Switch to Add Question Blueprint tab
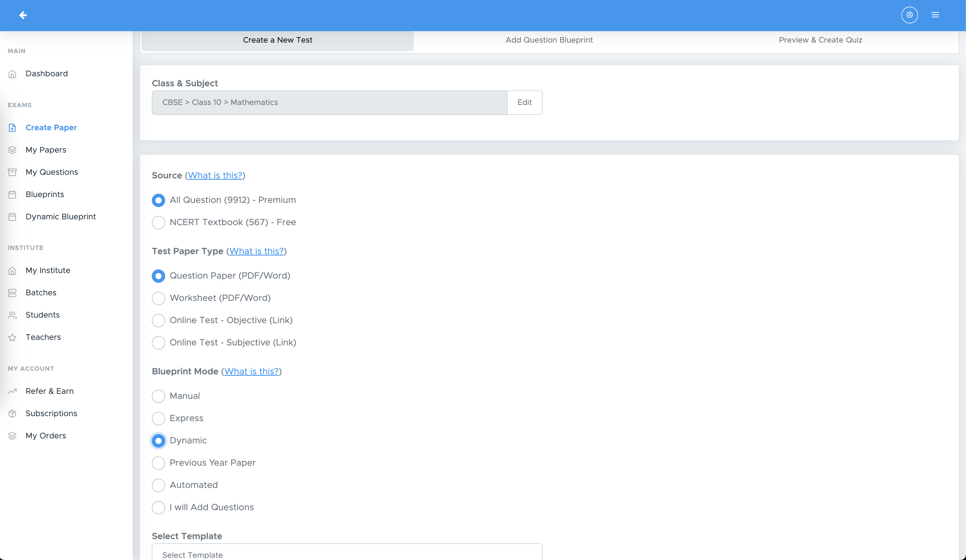The width and height of the screenshot is (966, 560). [549, 40]
